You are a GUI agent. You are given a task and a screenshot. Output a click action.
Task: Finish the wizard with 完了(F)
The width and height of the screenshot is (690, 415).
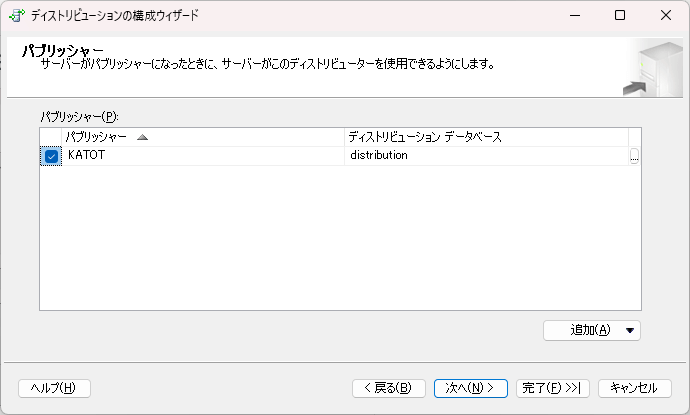pos(550,388)
